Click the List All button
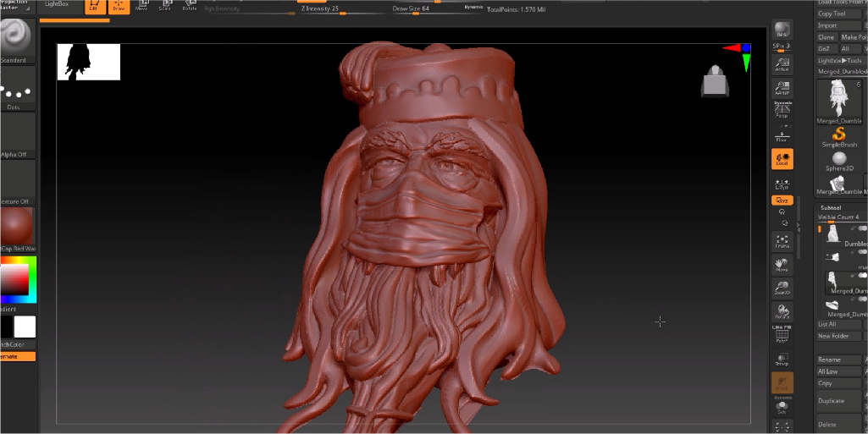Screen dimensions: 868x434 (x=839, y=324)
